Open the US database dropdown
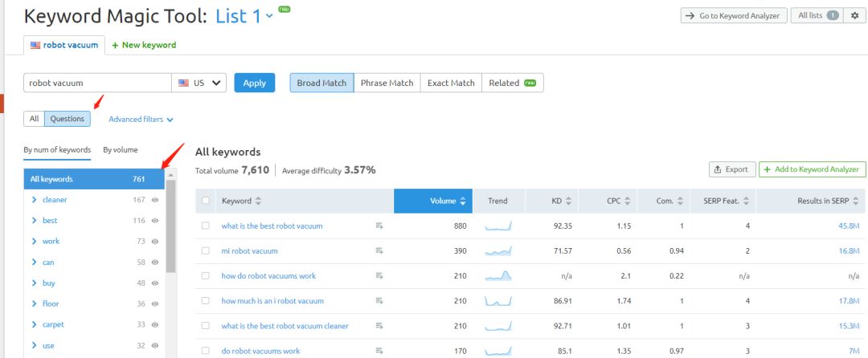 pos(199,83)
